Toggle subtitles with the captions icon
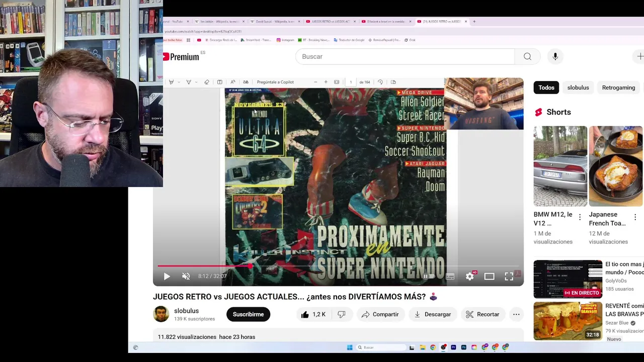The image size is (644, 362). coord(450,276)
